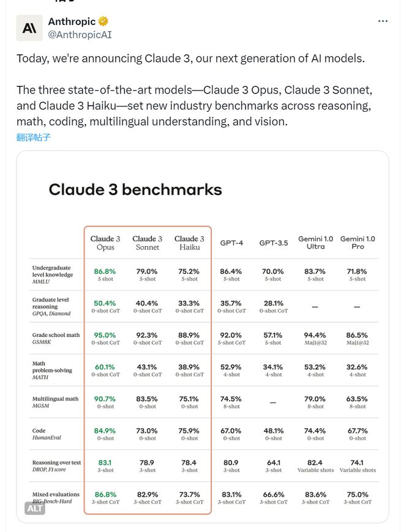404x532 pixels.
Task: Click the Claude 3 Haiku column header
Action: (x=189, y=243)
